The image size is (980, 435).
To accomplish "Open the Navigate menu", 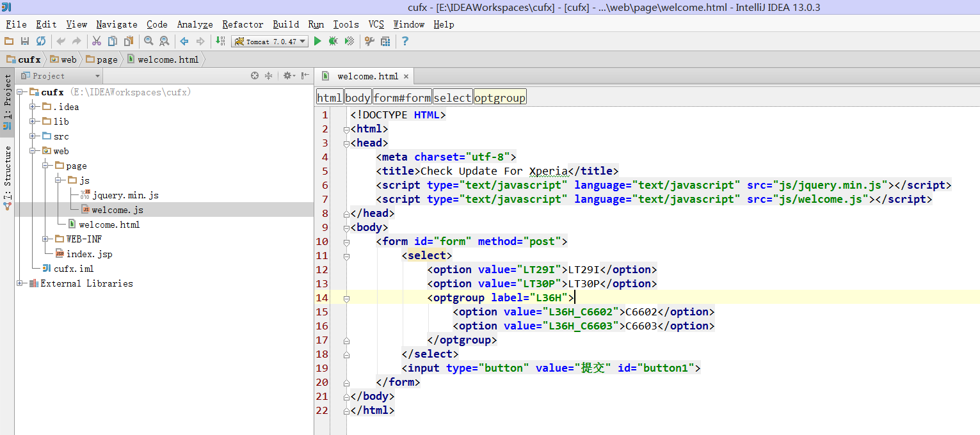I will [x=116, y=24].
